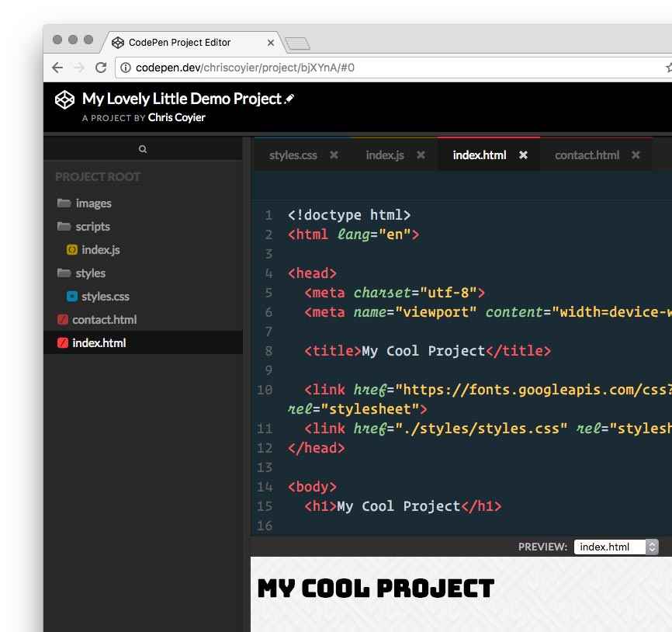Viewport: 672px width, 632px height.
Task: Click the site info icon in the address bar
Action: pos(126,67)
